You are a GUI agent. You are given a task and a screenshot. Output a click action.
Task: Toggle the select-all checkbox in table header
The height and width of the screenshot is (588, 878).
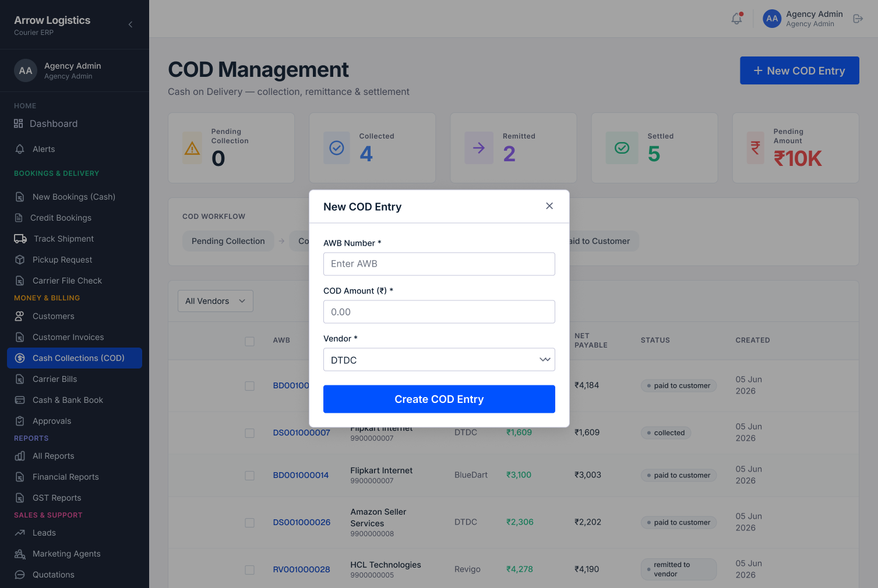tap(249, 341)
